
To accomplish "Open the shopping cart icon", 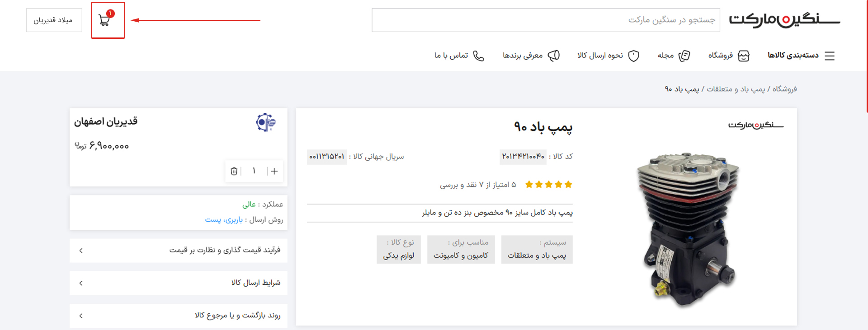I will click(105, 20).
